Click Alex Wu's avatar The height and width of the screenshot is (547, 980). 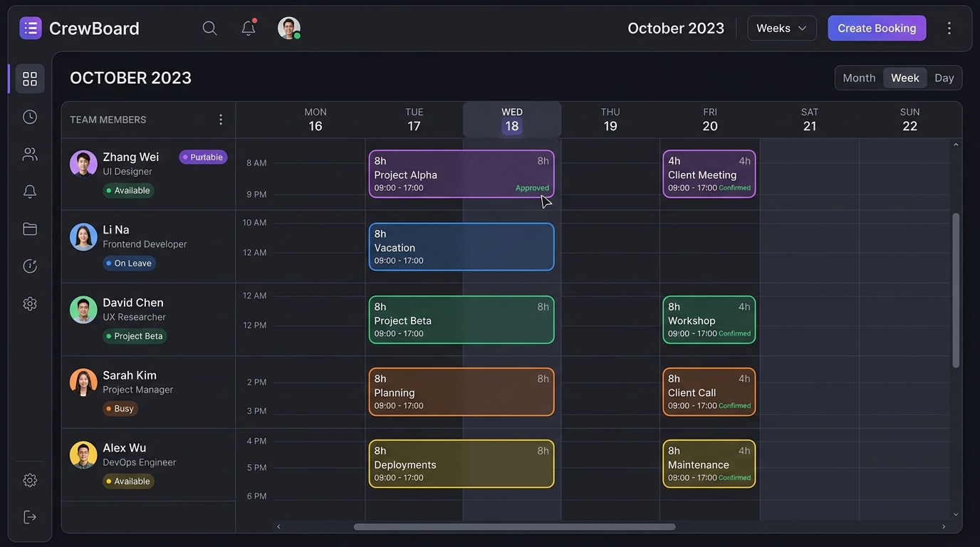coord(83,455)
